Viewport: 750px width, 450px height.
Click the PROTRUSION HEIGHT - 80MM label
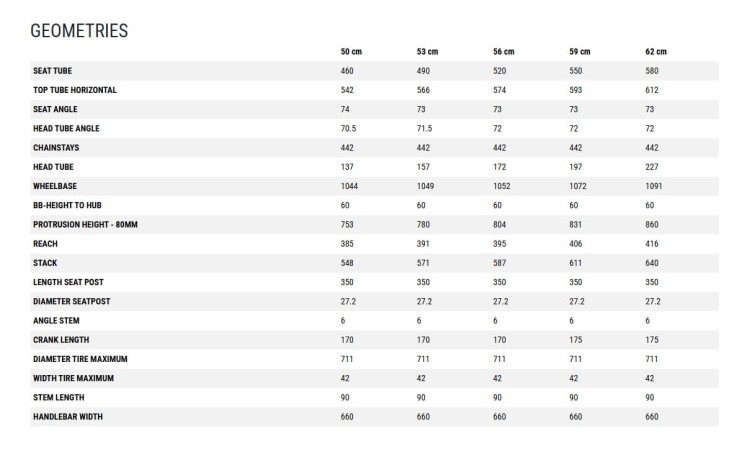coord(85,224)
